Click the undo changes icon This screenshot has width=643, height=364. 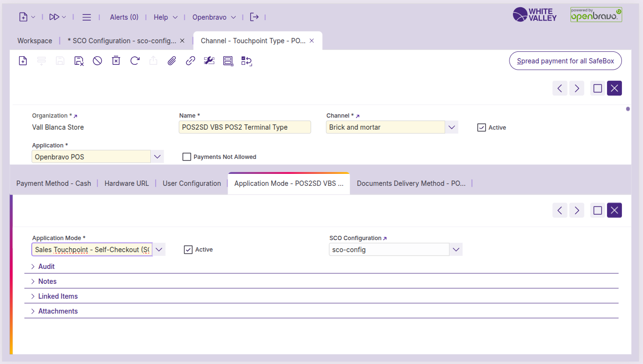tap(97, 61)
